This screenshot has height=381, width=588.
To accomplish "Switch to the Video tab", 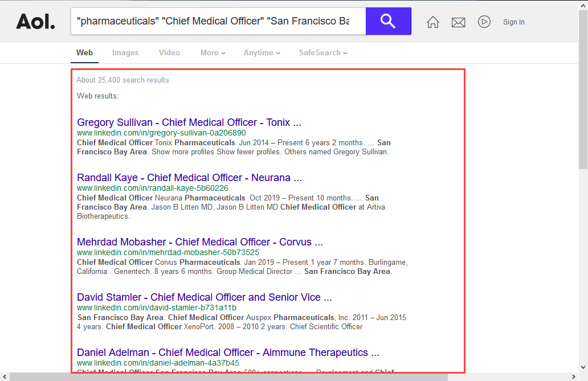I will 169,52.
